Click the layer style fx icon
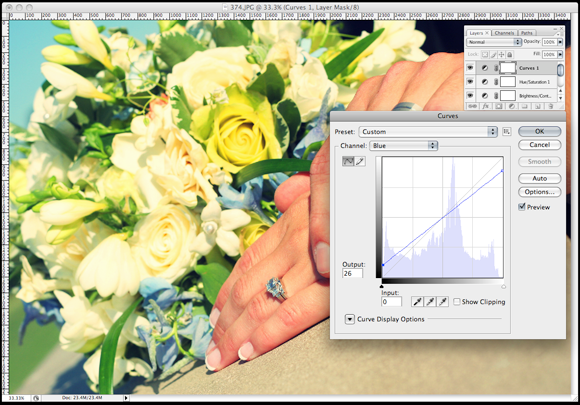Image resolution: width=580 pixels, height=405 pixels. pyautogui.click(x=486, y=106)
